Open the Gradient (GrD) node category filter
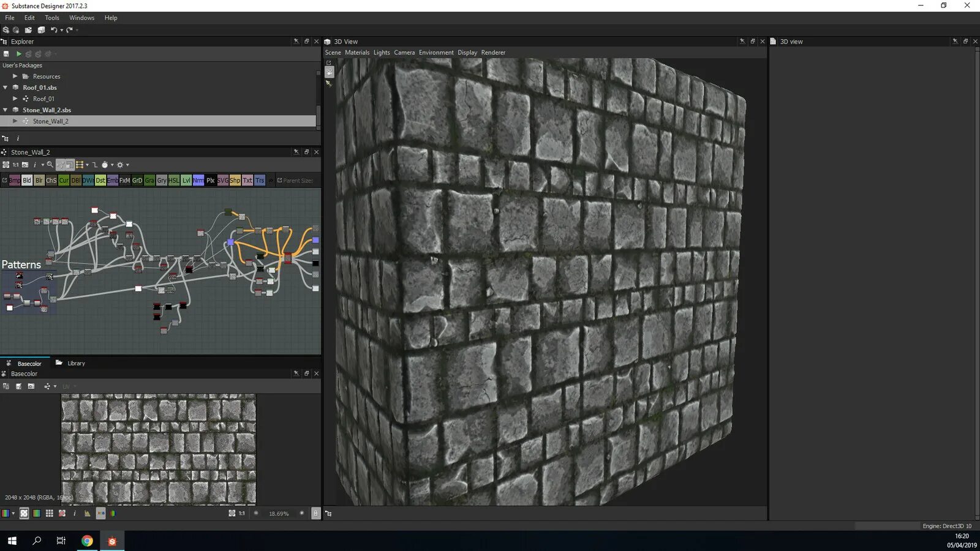 tap(137, 181)
